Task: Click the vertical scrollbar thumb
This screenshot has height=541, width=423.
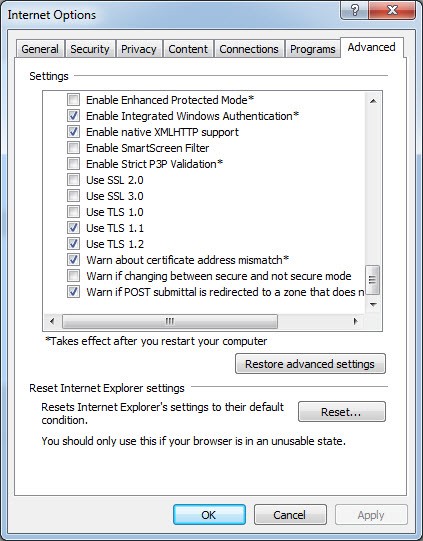Action: click(x=373, y=280)
